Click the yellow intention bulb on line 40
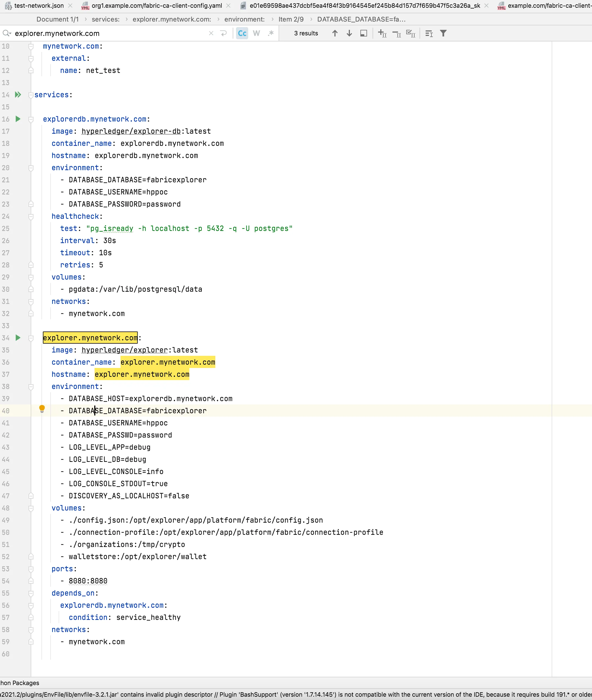 point(42,409)
